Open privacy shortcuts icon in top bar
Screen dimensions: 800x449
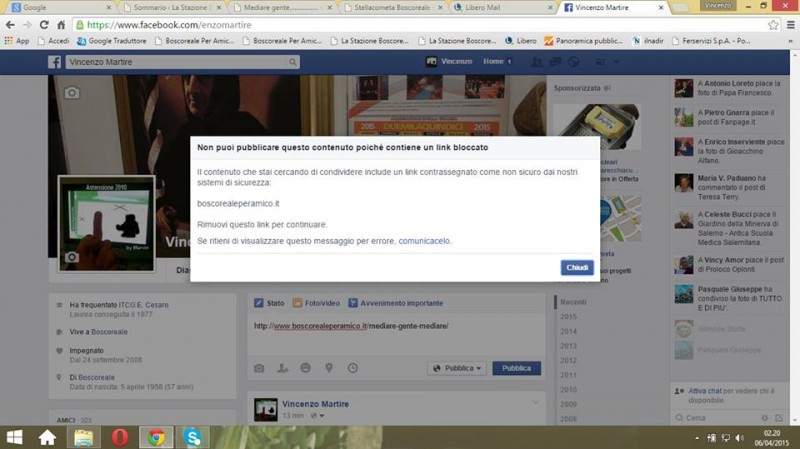[x=601, y=62]
